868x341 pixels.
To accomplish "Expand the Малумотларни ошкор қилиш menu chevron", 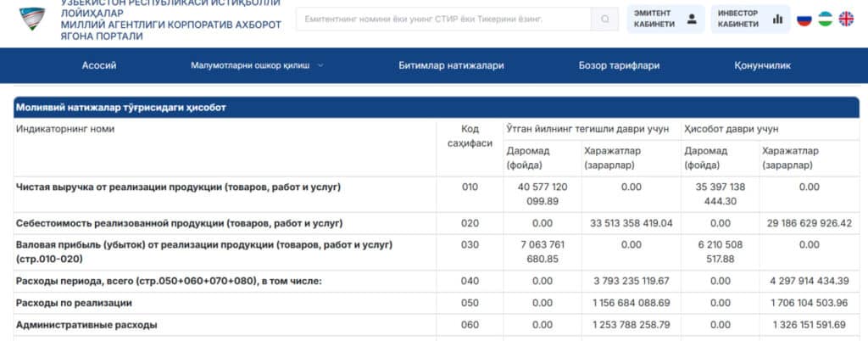I will tap(320, 65).
